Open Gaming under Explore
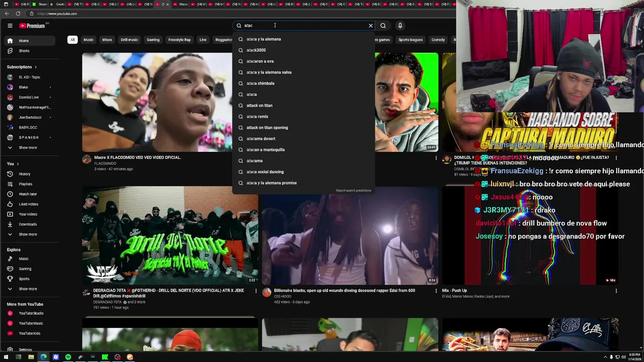Viewport: 644px width, 362px height. 30,269
